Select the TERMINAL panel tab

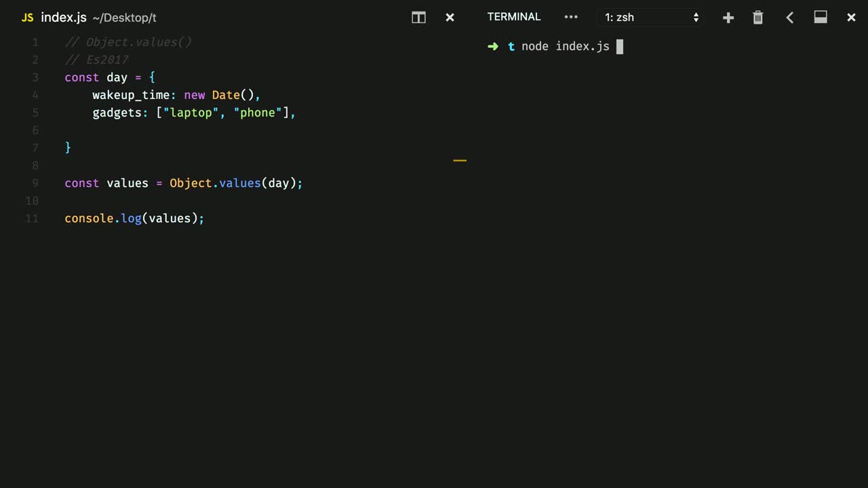click(513, 17)
